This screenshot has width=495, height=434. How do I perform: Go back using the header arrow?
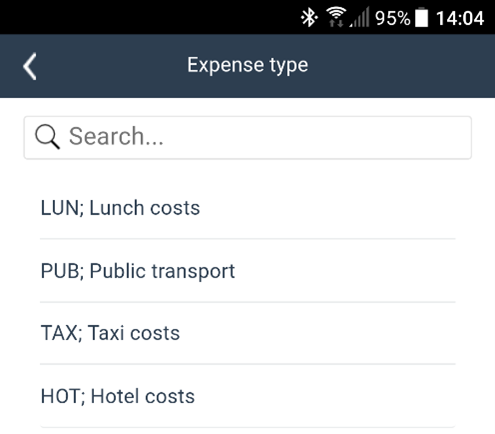point(30,66)
